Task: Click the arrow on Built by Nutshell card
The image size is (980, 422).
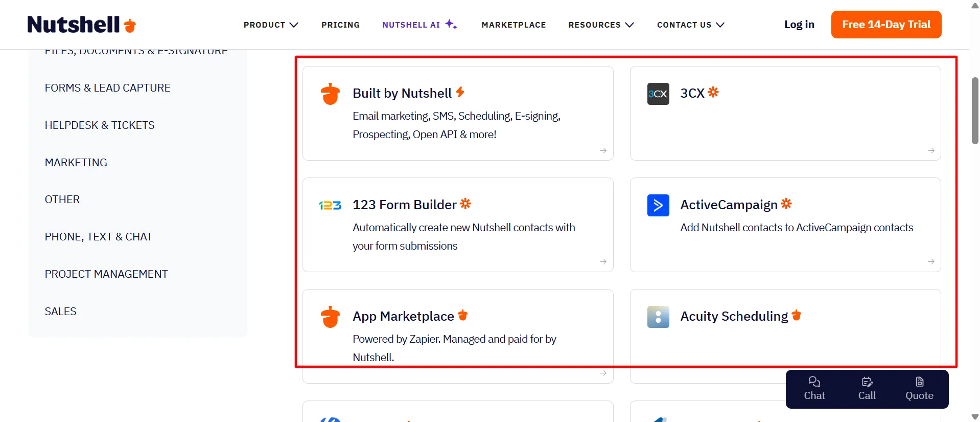Action: (603, 150)
